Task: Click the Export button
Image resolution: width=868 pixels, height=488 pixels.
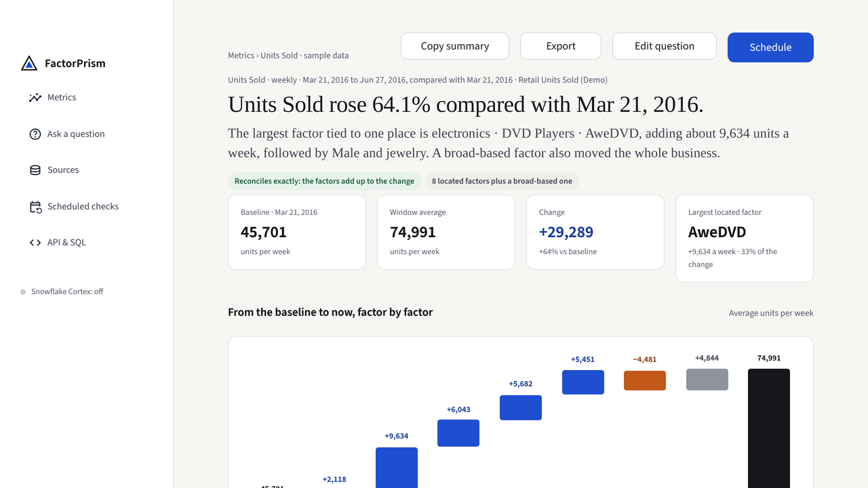Action: 561,46
